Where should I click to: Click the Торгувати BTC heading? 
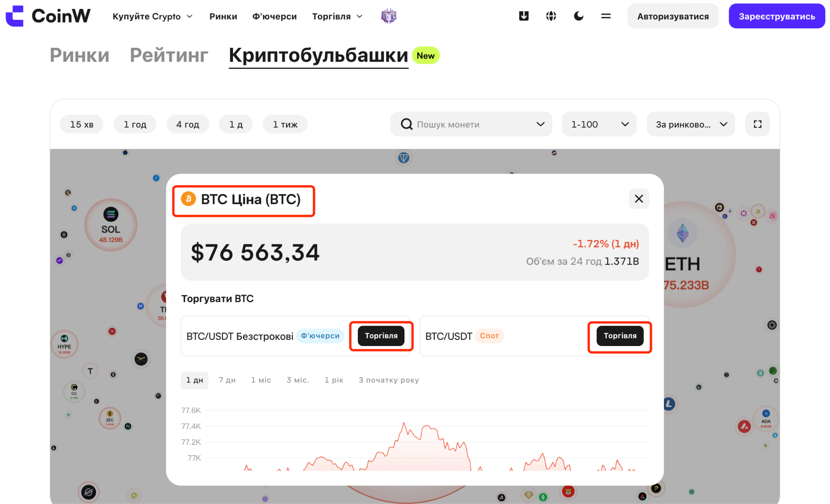click(x=217, y=299)
